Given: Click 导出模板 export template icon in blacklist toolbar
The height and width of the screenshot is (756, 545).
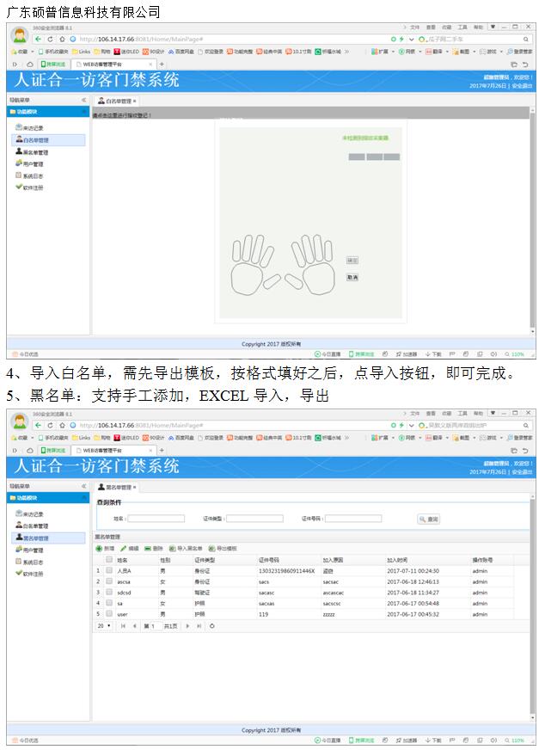Looking at the screenshot, I should [x=211, y=548].
